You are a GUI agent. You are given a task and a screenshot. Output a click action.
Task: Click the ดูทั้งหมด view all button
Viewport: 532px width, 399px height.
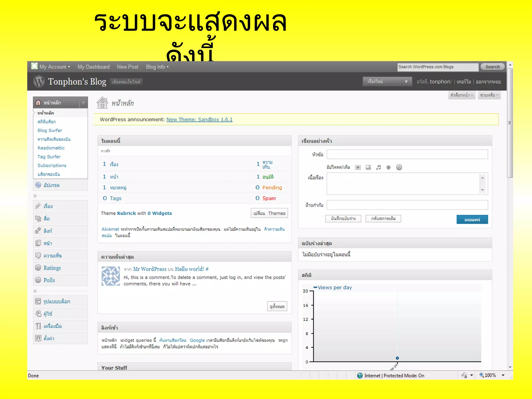click(277, 306)
